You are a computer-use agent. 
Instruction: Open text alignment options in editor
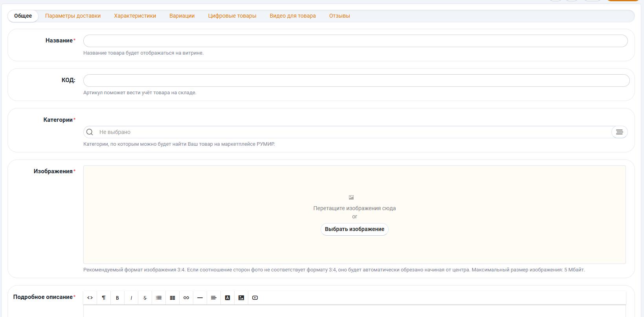pos(214,298)
